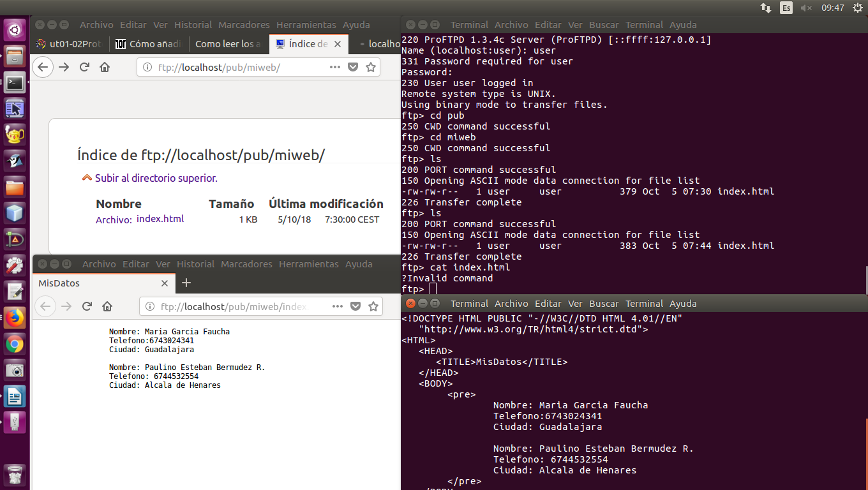Close the Índice de tab
Screen dimensions: 868x490
[338, 44]
